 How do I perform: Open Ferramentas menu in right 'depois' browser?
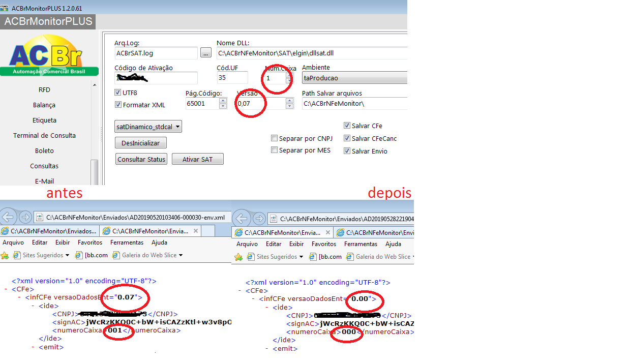361,244
